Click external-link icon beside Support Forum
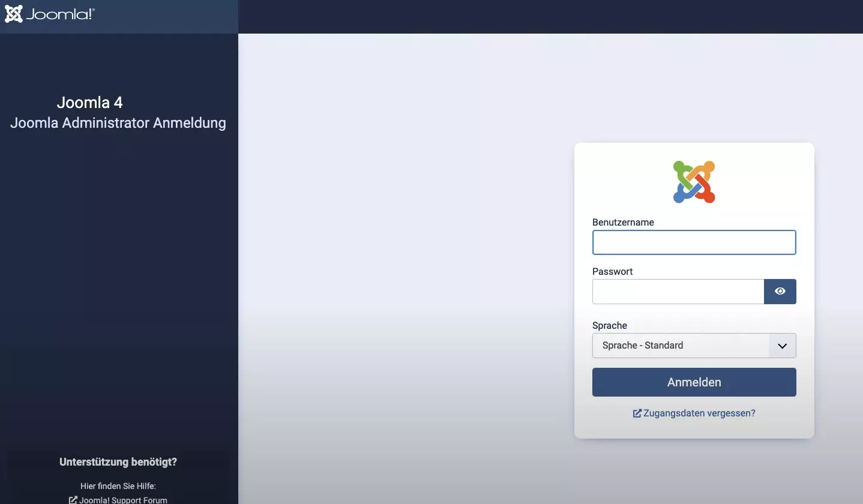Screen dimensions: 863x504 click(x=73, y=500)
